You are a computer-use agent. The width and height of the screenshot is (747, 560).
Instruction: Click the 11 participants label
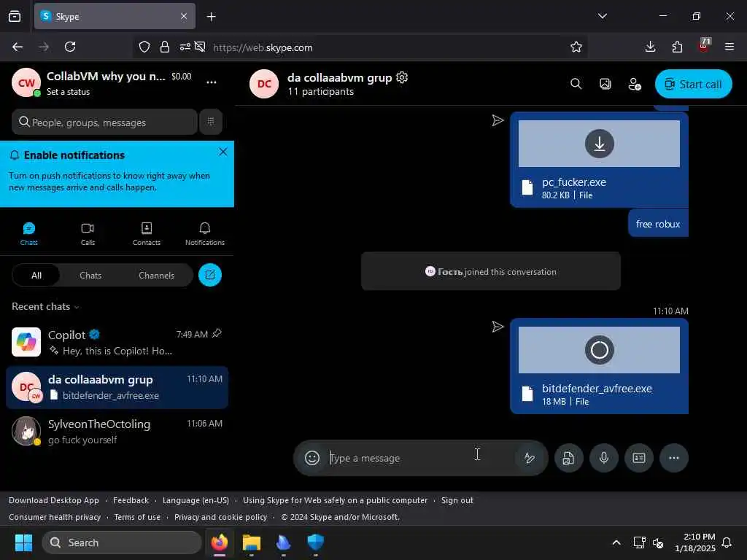coord(321,91)
